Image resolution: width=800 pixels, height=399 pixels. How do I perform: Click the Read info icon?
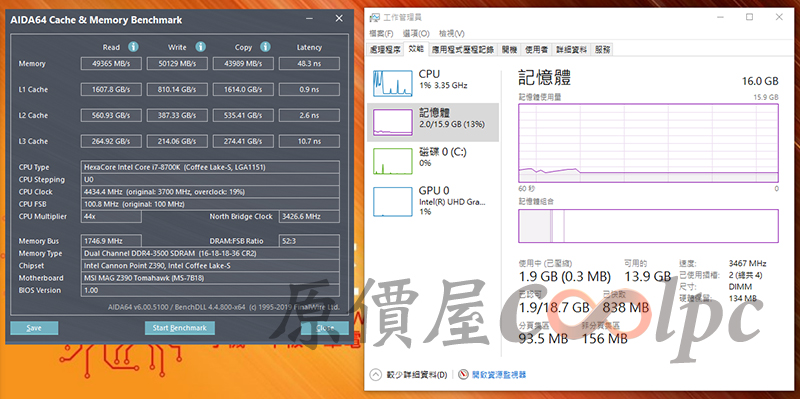(133, 47)
